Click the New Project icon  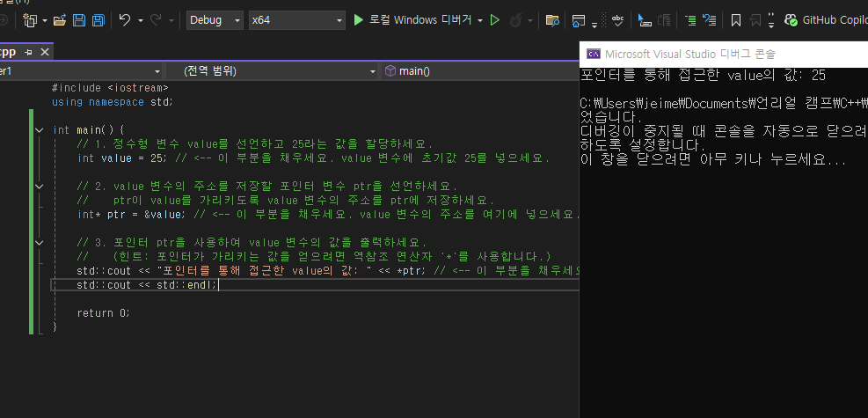30,20
